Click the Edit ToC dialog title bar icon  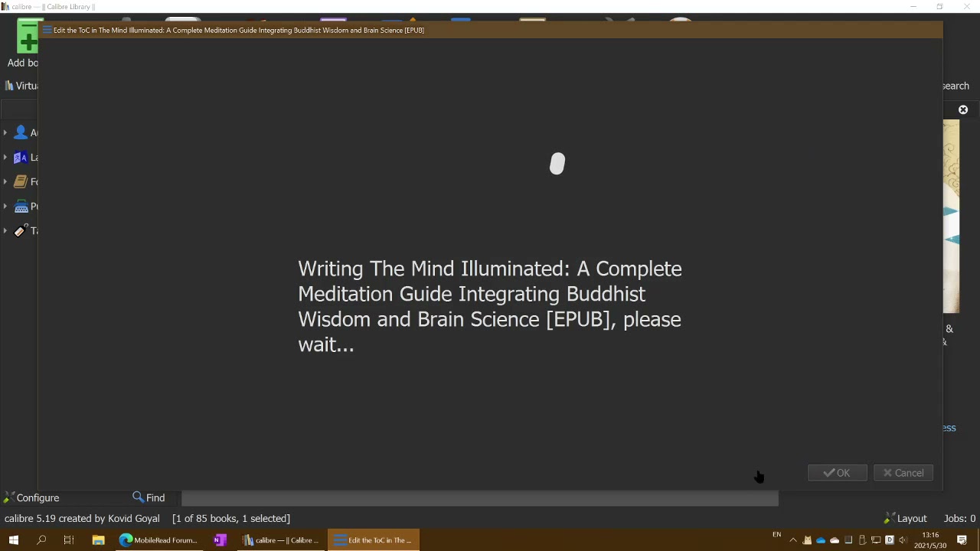click(x=47, y=30)
